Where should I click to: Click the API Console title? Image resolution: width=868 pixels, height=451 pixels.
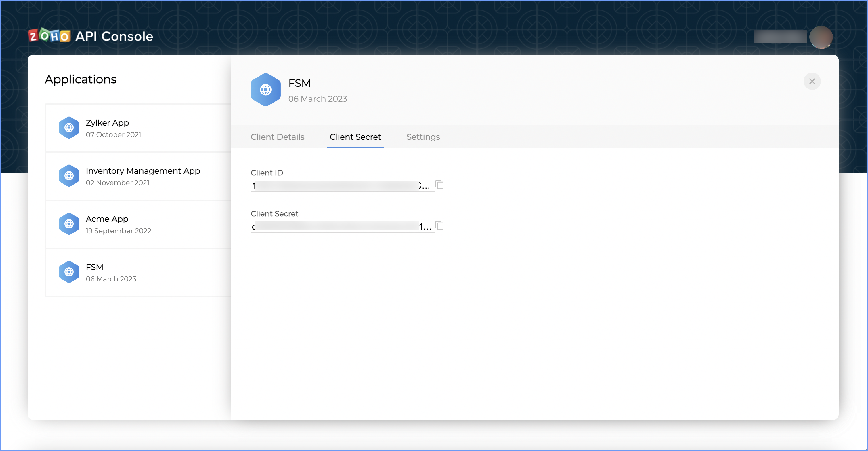click(x=114, y=36)
